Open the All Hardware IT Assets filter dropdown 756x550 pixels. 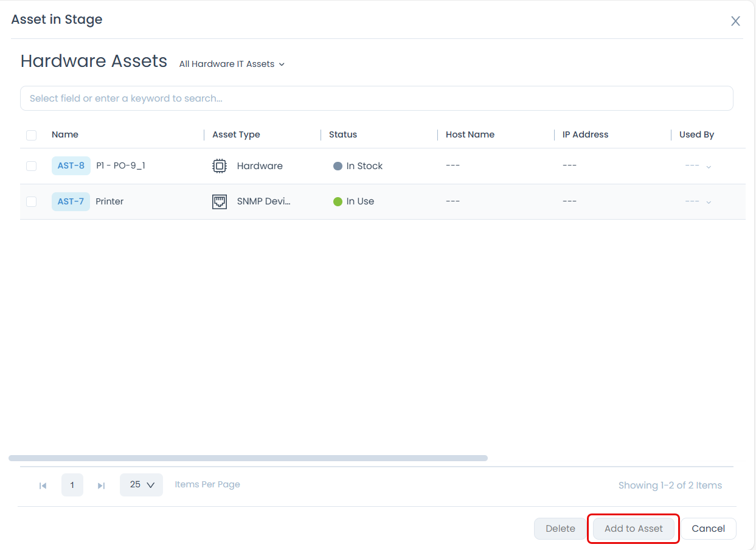(x=231, y=64)
